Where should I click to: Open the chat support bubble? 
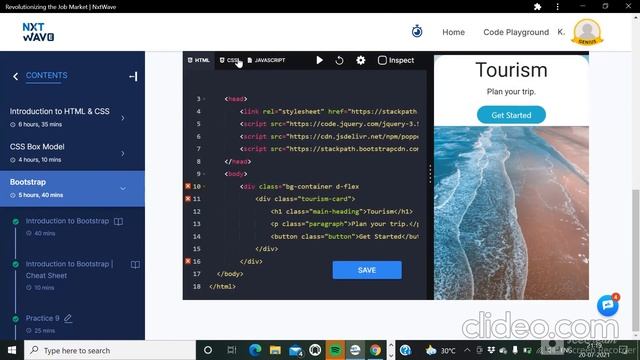[607, 305]
